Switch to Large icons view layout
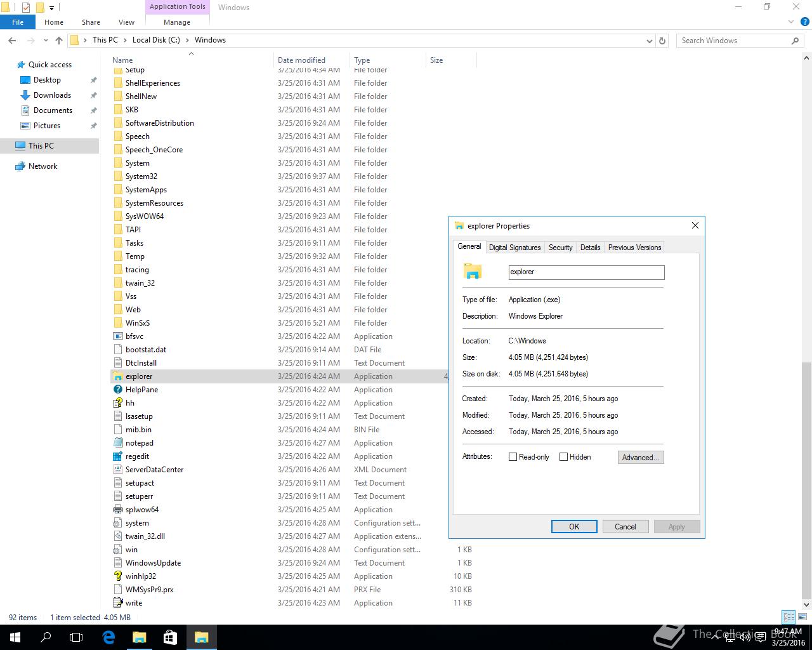Screen dimensions: 812x650 point(801,617)
